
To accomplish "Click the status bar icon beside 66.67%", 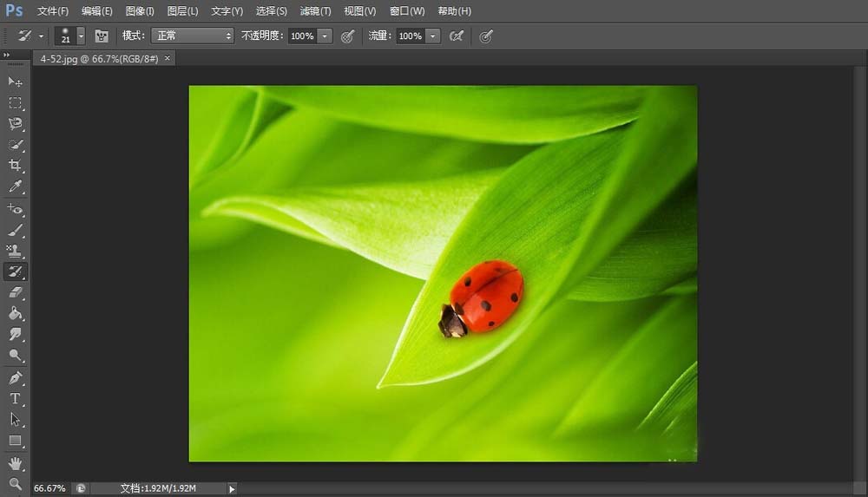I will (81, 488).
